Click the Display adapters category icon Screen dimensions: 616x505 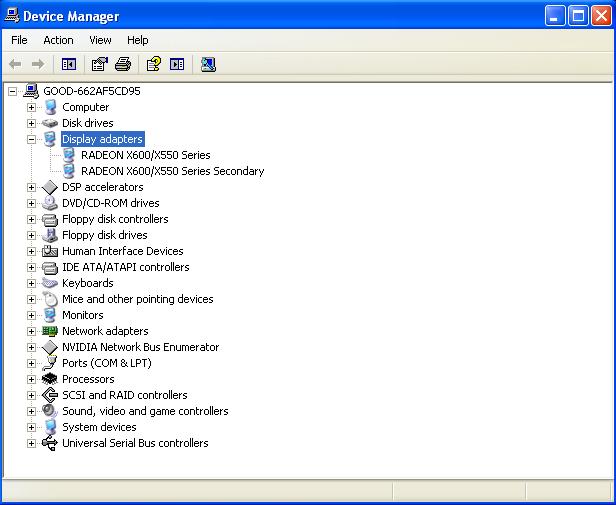(50, 139)
